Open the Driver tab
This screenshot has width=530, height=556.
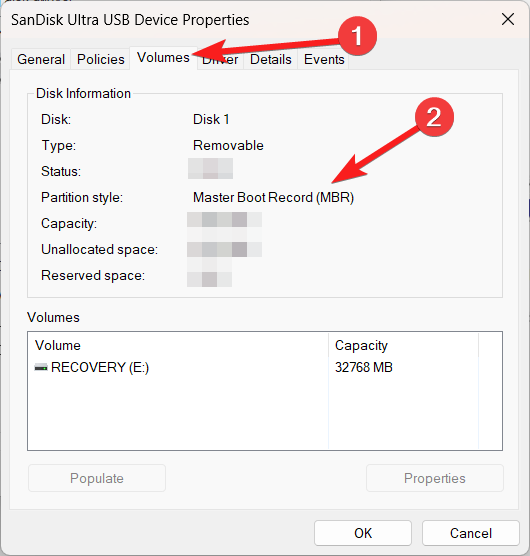pyautogui.click(x=221, y=59)
